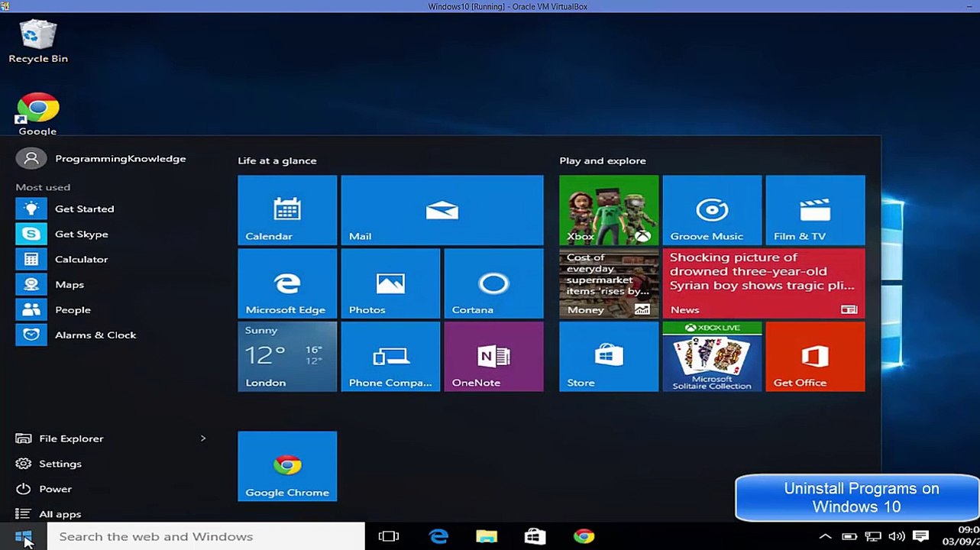Open the Mail tile

tap(442, 210)
